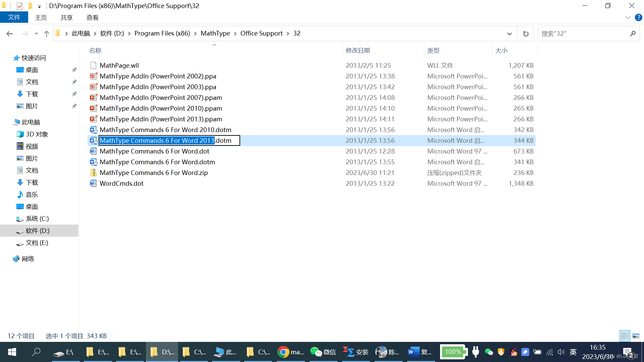Open the 查看 ribbon tab

(92, 17)
